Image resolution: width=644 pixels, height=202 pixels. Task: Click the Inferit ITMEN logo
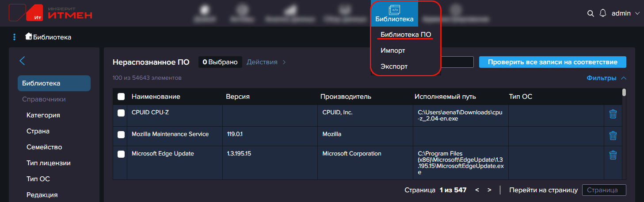click(51, 13)
